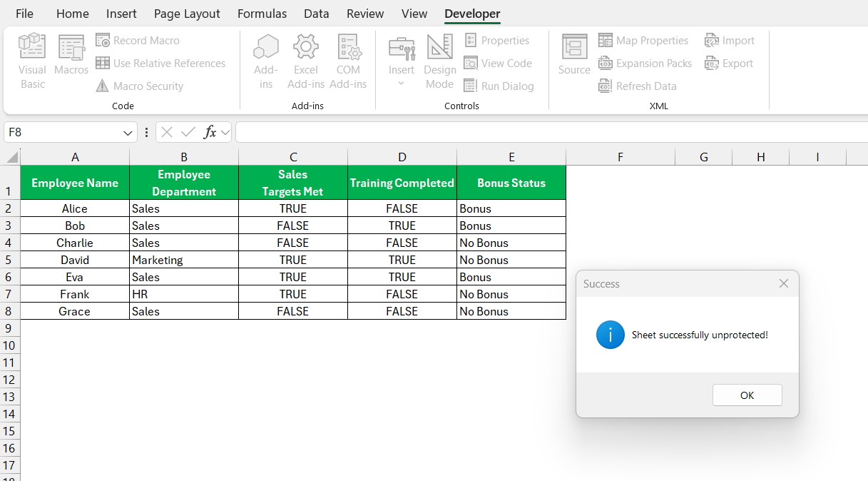Open COM Add-ins manager
Image resolution: width=868 pixels, height=481 pixels.
coord(348,61)
